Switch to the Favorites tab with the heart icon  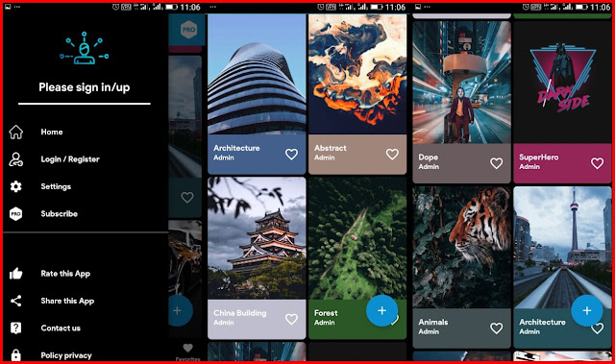188,352
